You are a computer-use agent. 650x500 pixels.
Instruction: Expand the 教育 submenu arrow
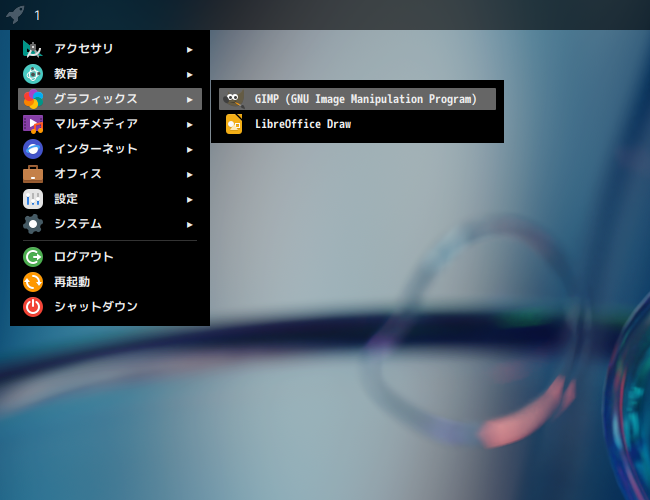[x=189, y=75]
